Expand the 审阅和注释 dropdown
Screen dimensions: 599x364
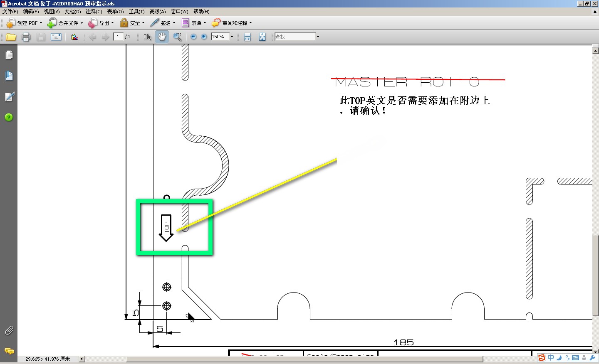pyautogui.click(x=250, y=23)
